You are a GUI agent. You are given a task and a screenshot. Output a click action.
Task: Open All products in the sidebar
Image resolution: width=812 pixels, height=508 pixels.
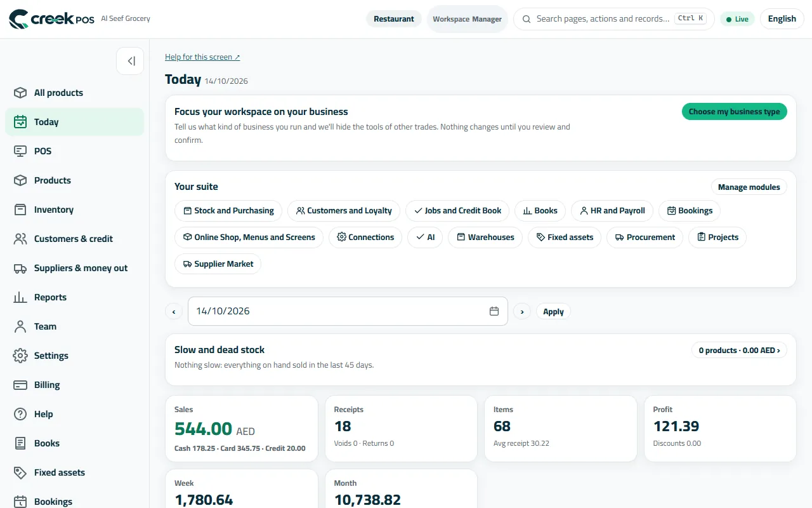75,93
